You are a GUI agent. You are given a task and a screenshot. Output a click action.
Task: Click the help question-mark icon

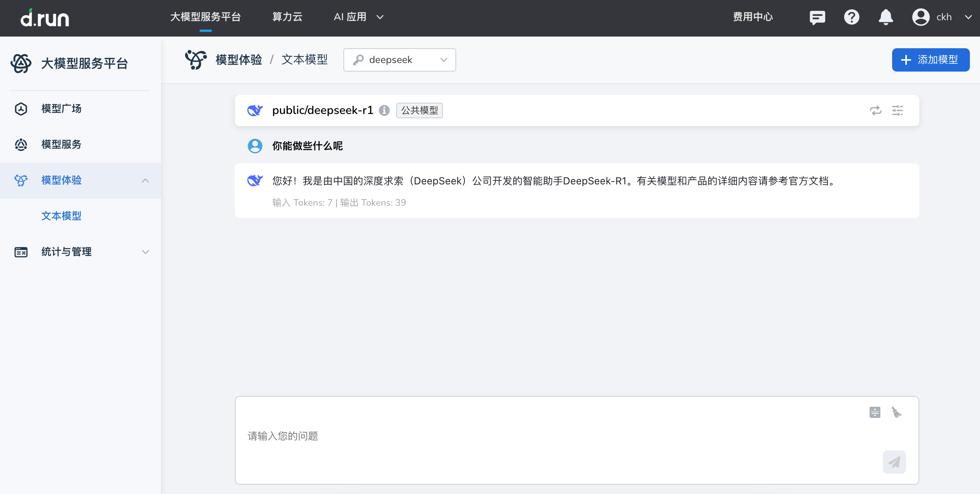pyautogui.click(x=852, y=17)
